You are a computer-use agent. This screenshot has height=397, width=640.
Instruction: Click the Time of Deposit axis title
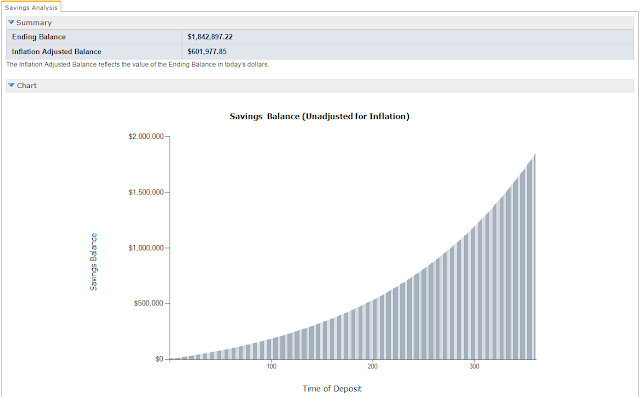(x=332, y=388)
